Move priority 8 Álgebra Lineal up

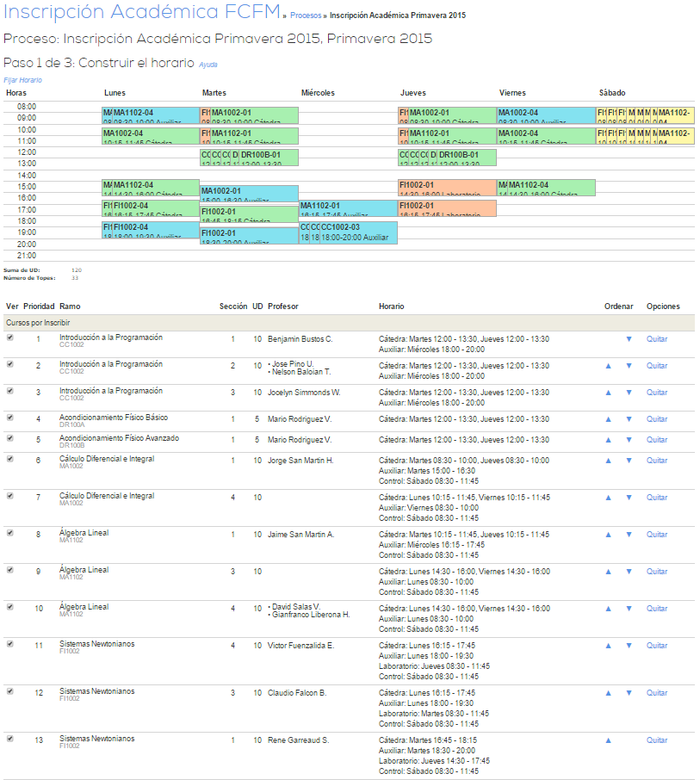click(x=608, y=535)
